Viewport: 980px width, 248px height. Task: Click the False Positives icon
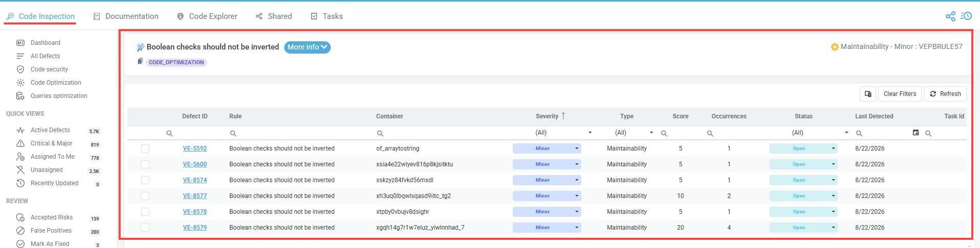pos(20,231)
